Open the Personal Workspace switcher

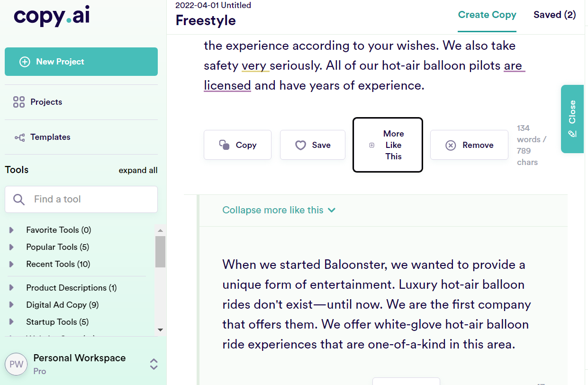point(153,364)
